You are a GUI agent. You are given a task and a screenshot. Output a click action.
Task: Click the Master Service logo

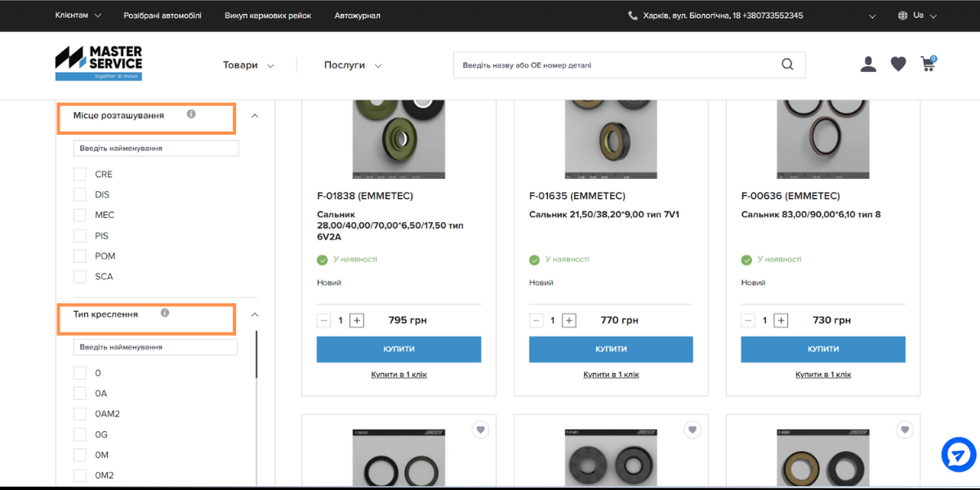click(99, 63)
